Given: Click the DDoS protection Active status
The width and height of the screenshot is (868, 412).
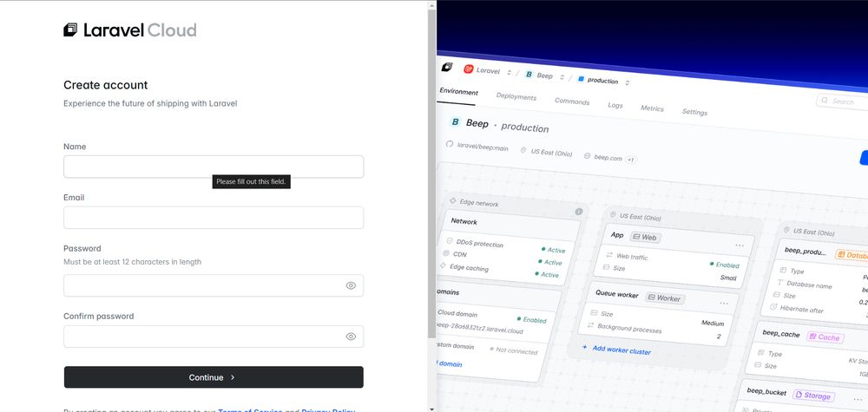Looking at the screenshot, I should (x=554, y=250).
